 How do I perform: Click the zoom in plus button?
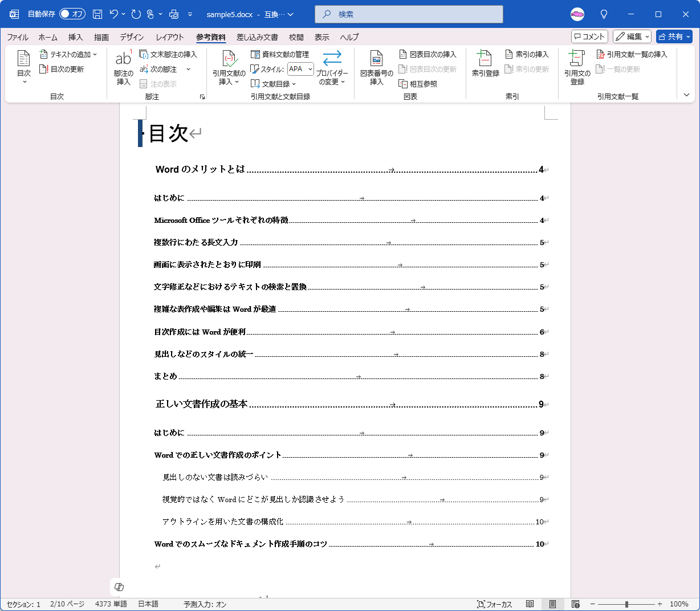point(660,604)
